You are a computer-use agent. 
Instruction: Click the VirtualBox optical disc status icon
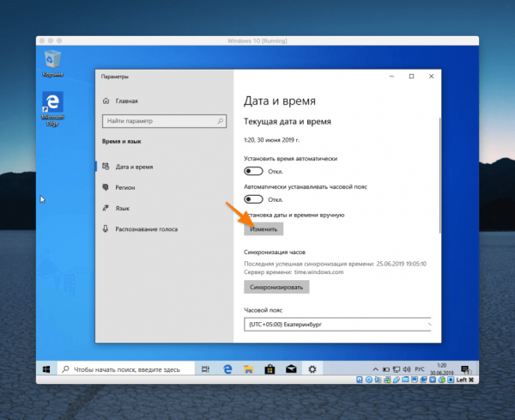tap(369, 380)
